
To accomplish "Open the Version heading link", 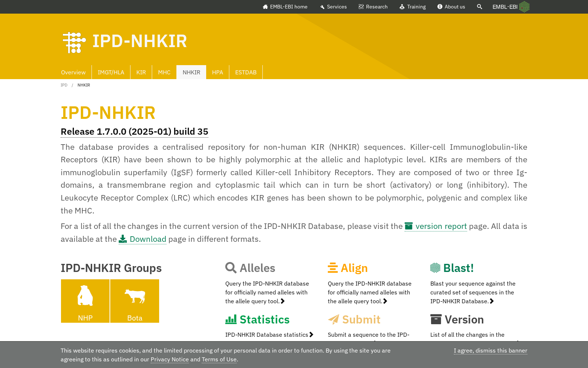I will click(457, 319).
